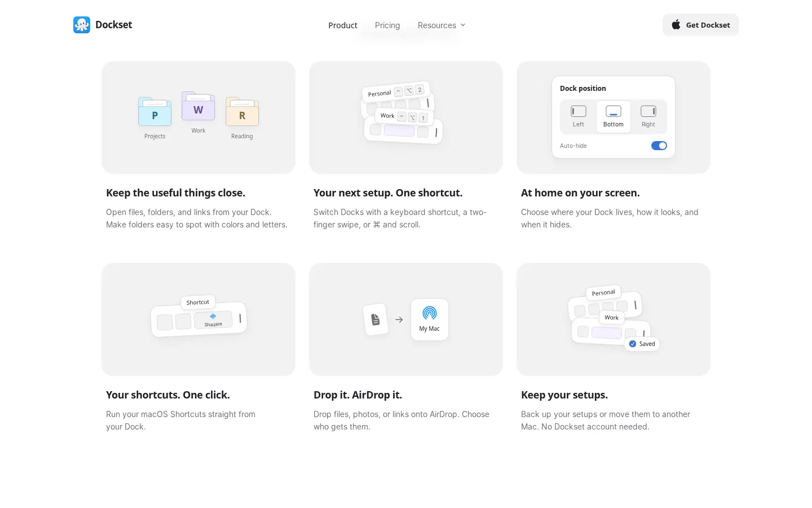Click the 'Drop it. AirDrop it.' heading
This screenshot has width=812, height=508.
click(358, 395)
